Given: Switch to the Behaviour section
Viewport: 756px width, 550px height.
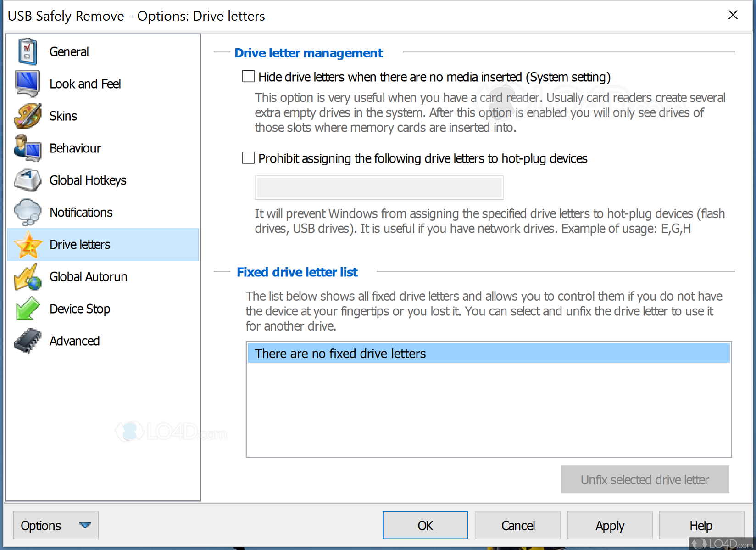Looking at the screenshot, I should tap(75, 148).
